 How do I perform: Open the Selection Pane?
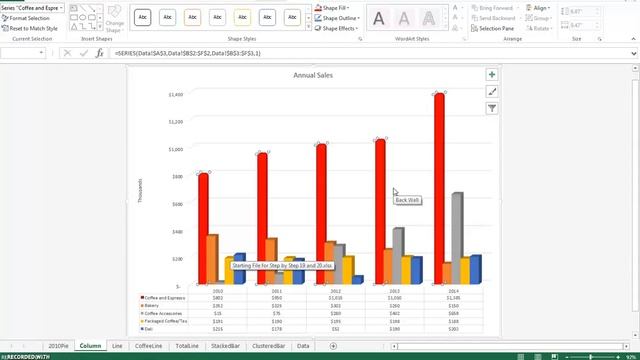[x=493, y=29]
